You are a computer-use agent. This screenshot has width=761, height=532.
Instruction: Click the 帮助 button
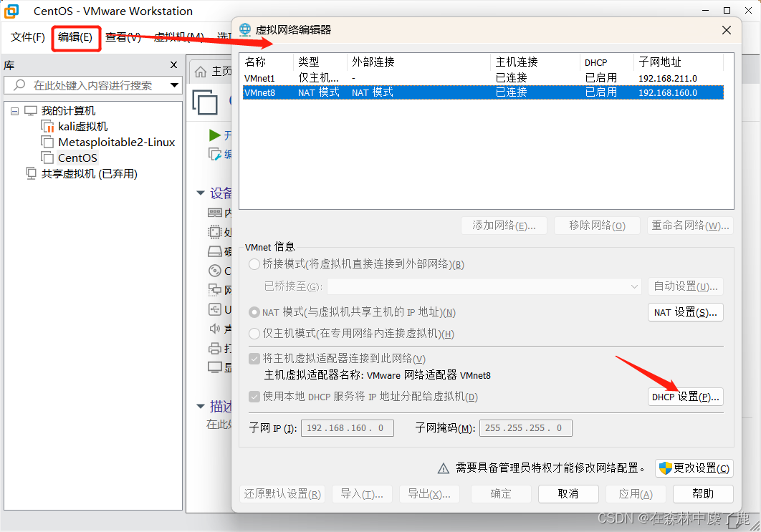click(x=703, y=493)
